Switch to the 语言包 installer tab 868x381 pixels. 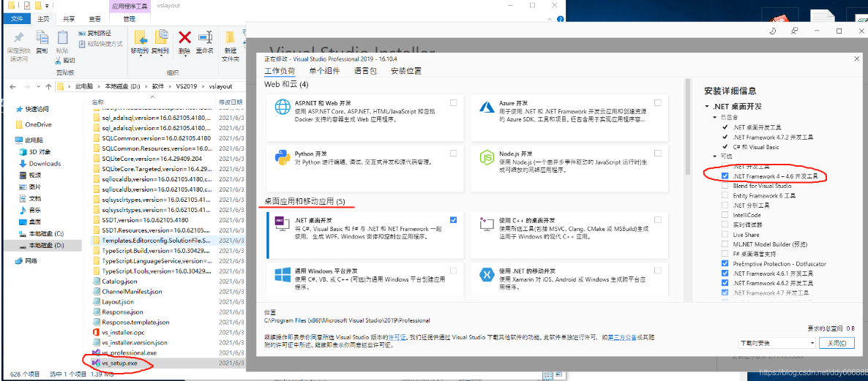(365, 71)
